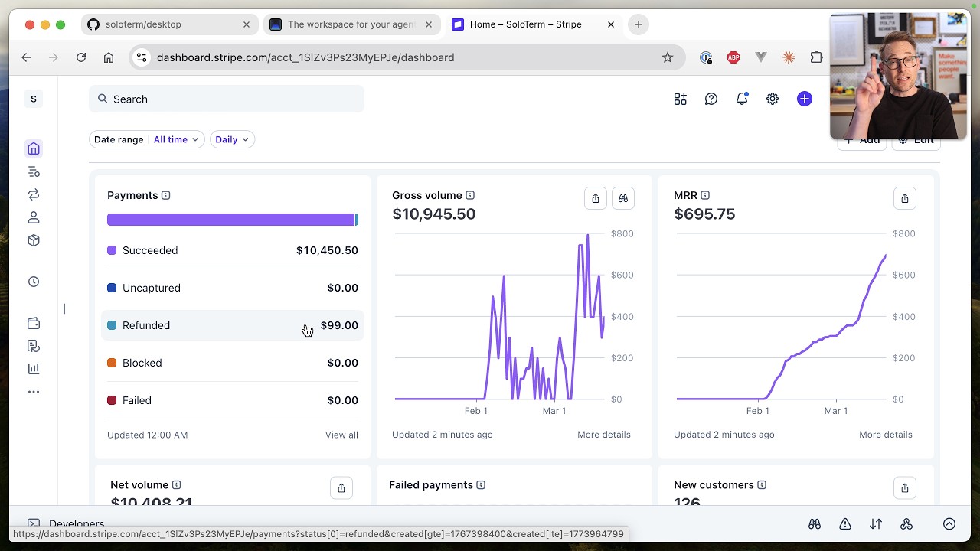Open notifications bell icon
Image resolution: width=980 pixels, height=551 pixels.
point(742,99)
